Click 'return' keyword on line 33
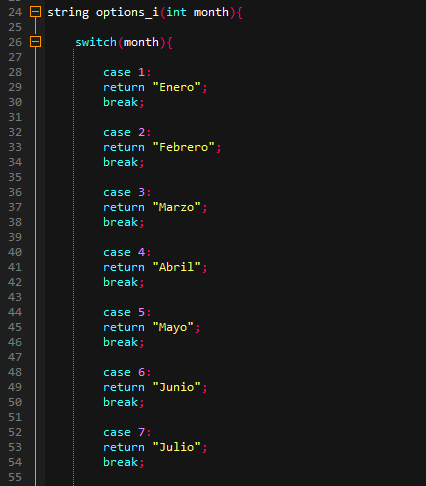 [x=124, y=147]
